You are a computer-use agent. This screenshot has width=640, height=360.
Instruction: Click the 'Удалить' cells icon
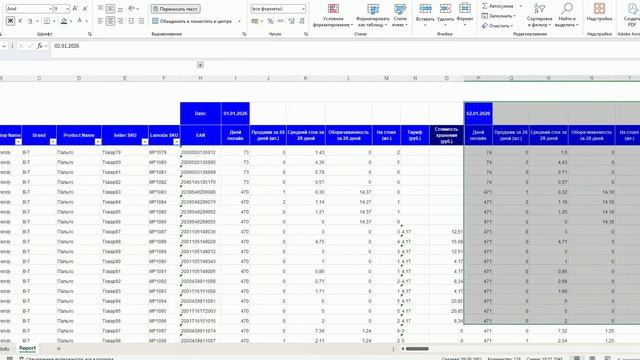tap(445, 9)
